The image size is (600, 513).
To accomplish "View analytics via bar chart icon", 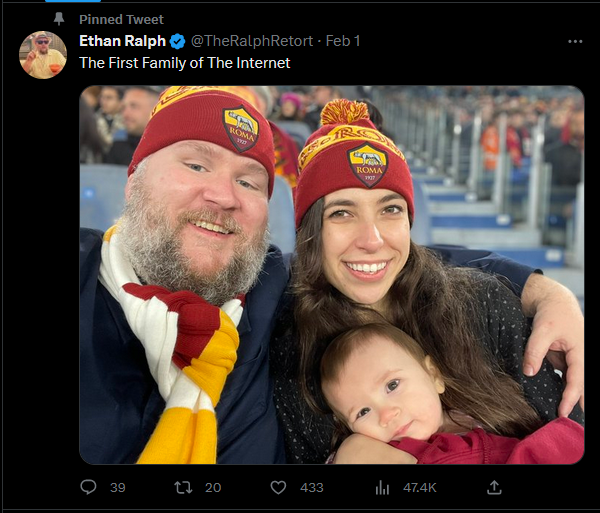I will pyautogui.click(x=382, y=487).
